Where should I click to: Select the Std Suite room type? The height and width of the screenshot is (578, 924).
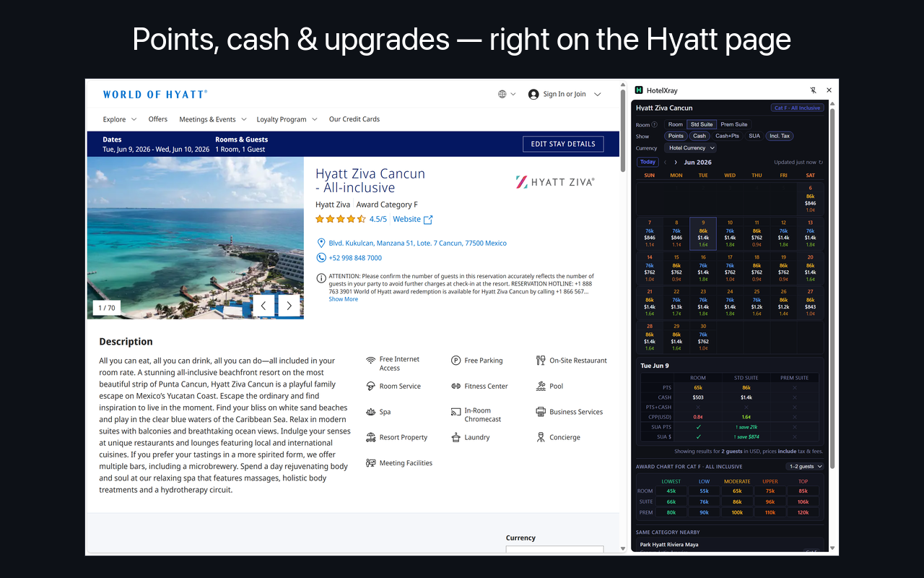[x=701, y=124]
